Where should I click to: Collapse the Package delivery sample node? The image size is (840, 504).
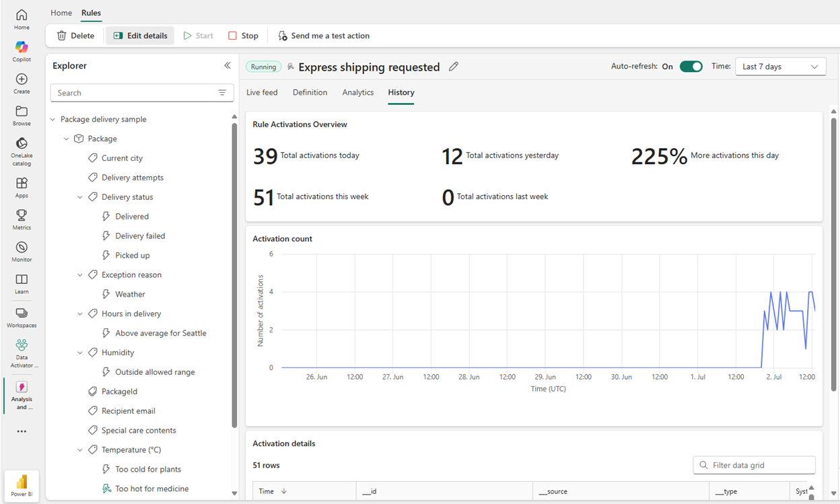(53, 119)
